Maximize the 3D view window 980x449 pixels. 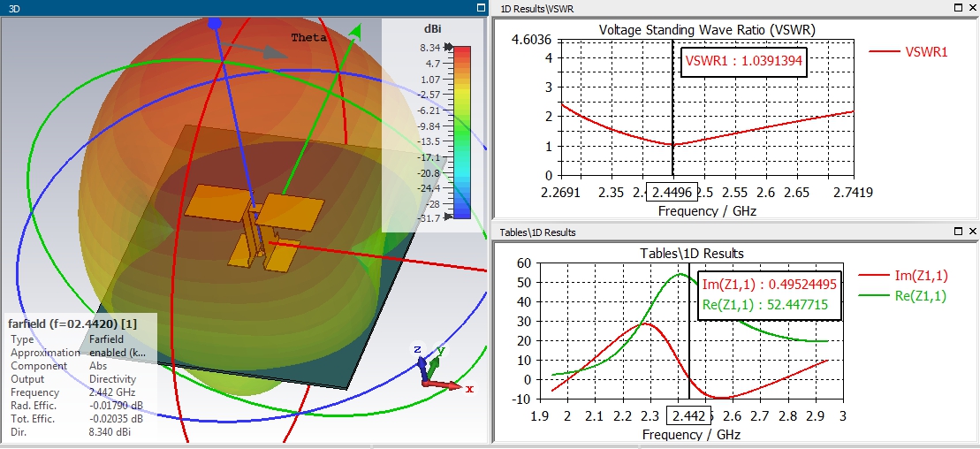tap(481, 7)
